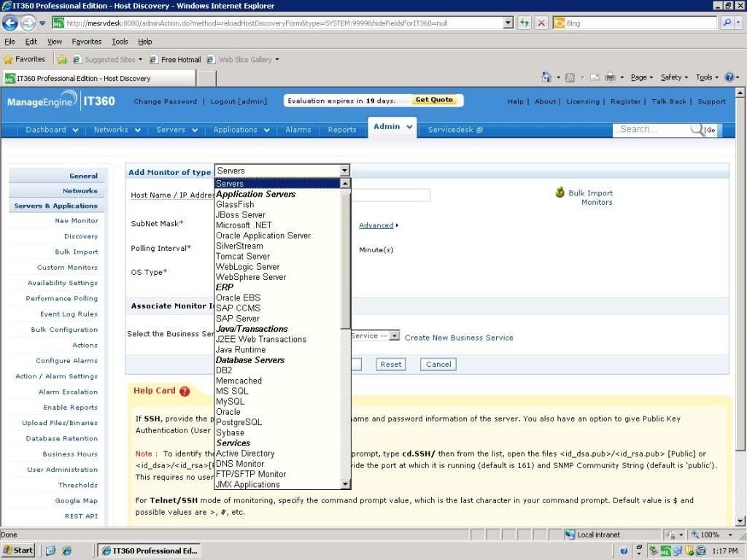Open Internet Explorer quick launch icon
Viewport: 747px width, 560px height.
click(67, 551)
